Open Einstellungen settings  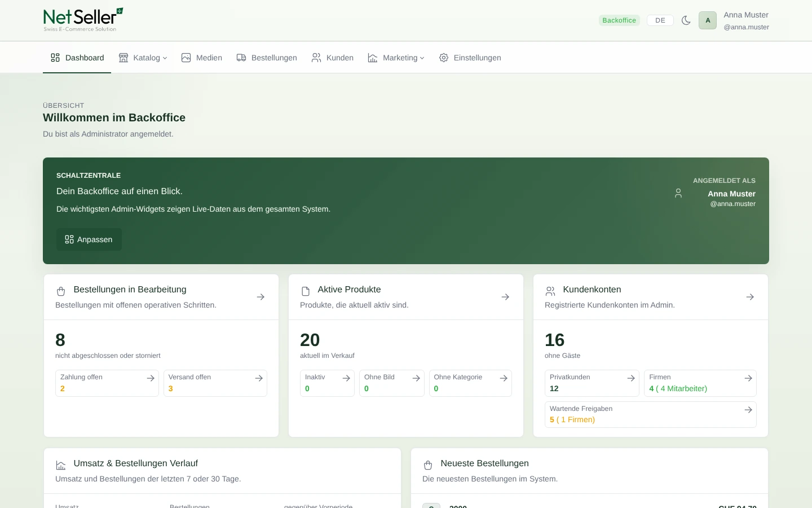click(x=470, y=58)
